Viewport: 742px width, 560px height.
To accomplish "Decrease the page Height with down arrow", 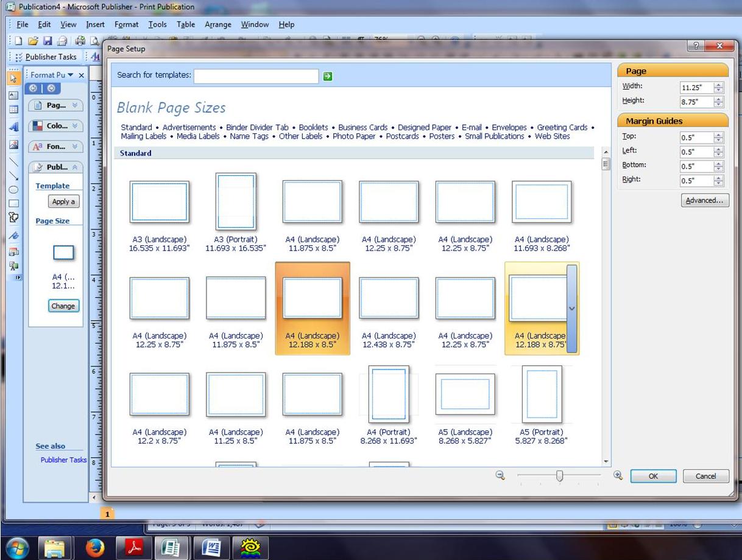I will click(x=719, y=105).
